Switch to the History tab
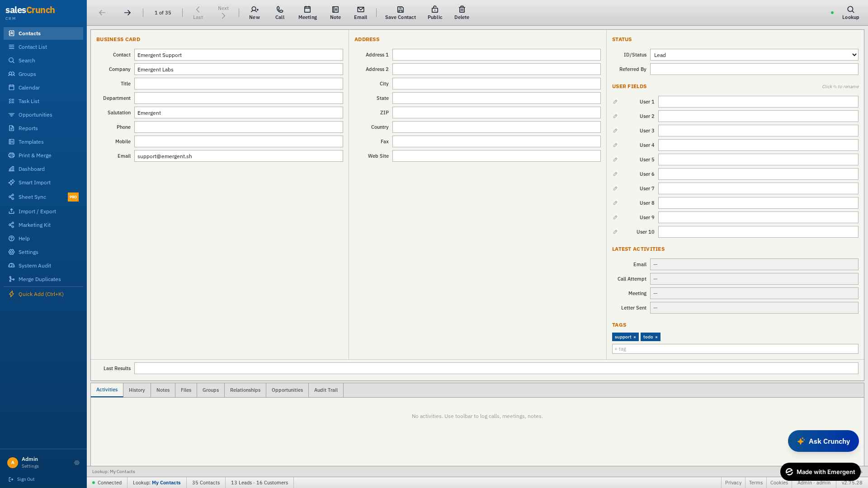This screenshot has height=488, width=868. point(137,390)
